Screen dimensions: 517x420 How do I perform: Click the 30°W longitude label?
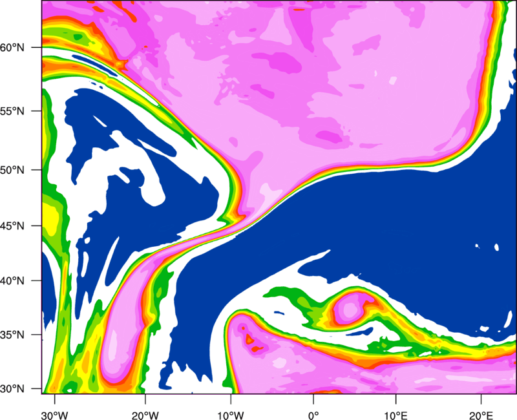click(x=55, y=415)
